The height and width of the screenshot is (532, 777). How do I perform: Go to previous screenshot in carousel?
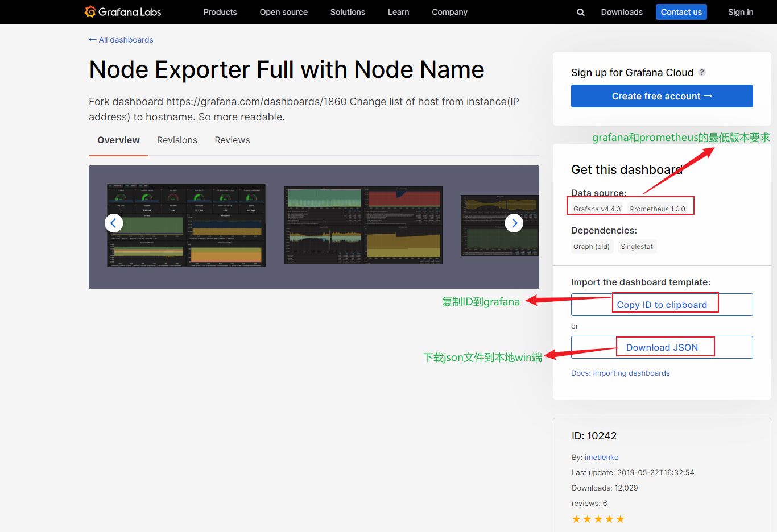tap(114, 223)
